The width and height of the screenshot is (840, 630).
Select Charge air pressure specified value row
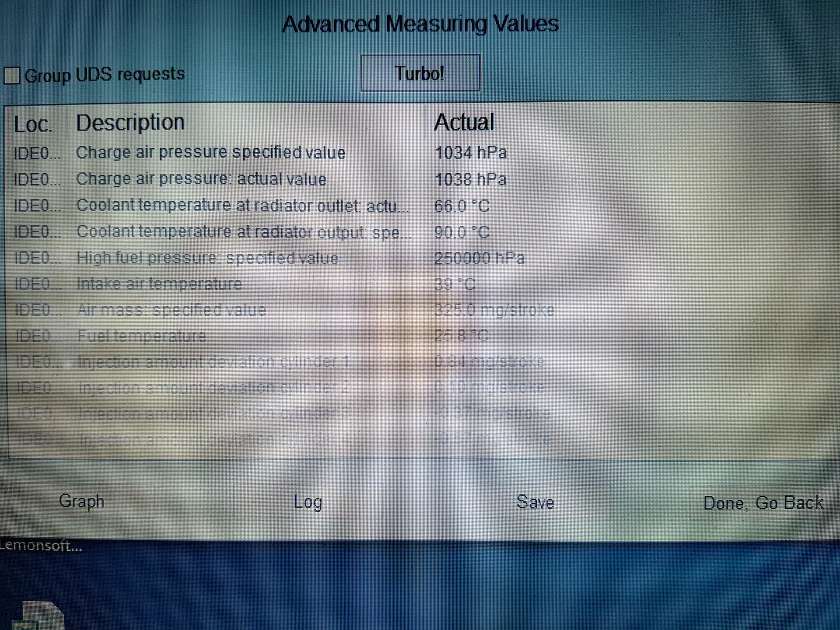coord(211,152)
